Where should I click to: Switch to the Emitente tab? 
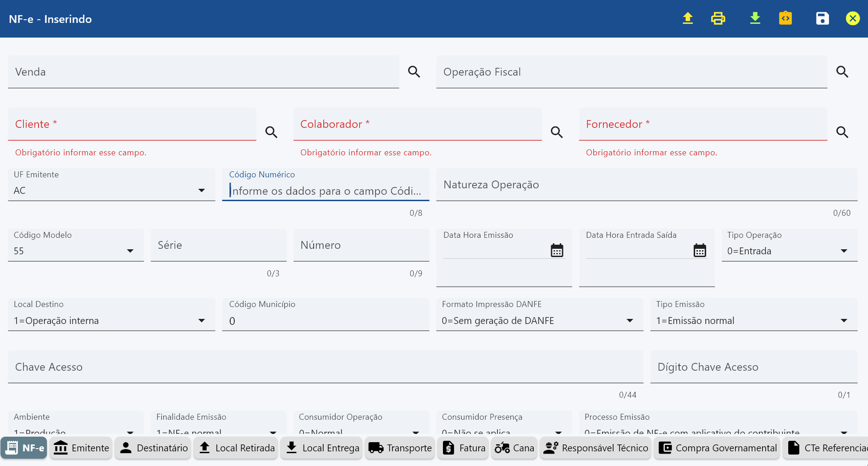(x=81, y=448)
